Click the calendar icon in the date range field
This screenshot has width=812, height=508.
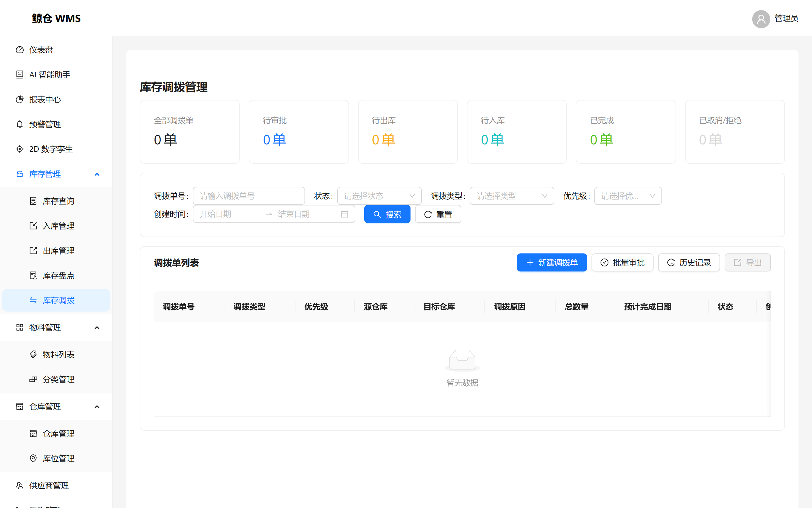click(344, 214)
